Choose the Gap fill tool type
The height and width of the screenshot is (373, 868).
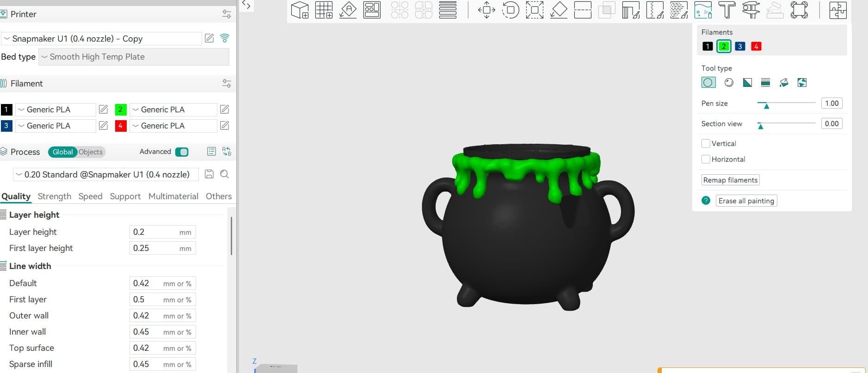pos(802,82)
